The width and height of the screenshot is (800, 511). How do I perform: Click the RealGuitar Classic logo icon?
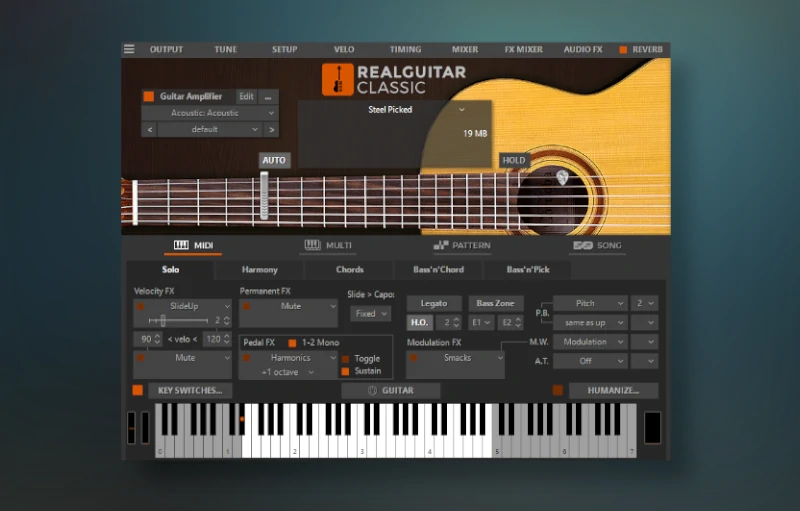pyautogui.click(x=337, y=80)
